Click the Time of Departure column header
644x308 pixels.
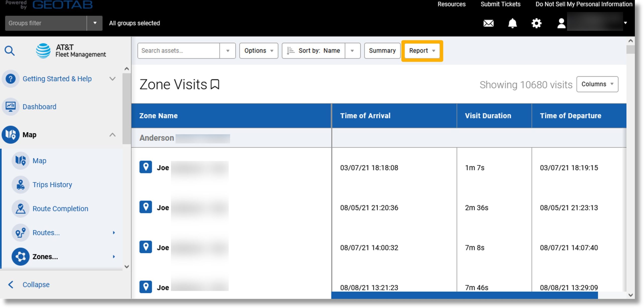[579, 116]
